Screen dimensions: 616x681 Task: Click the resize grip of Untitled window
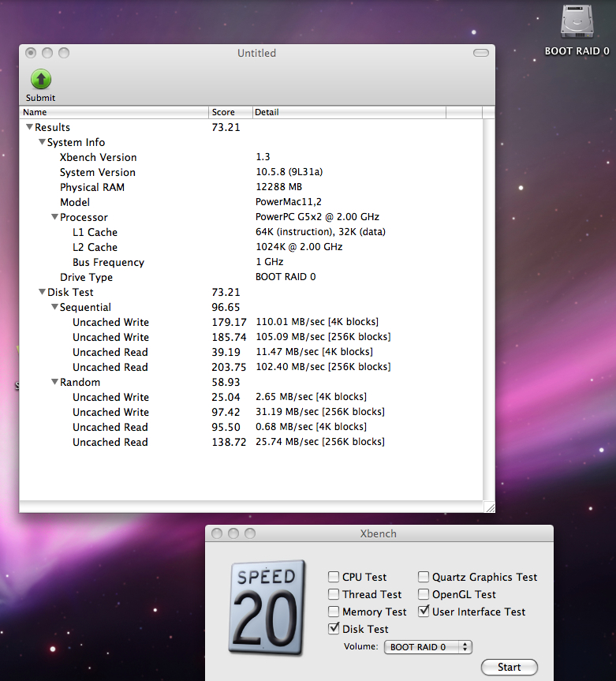(489, 507)
